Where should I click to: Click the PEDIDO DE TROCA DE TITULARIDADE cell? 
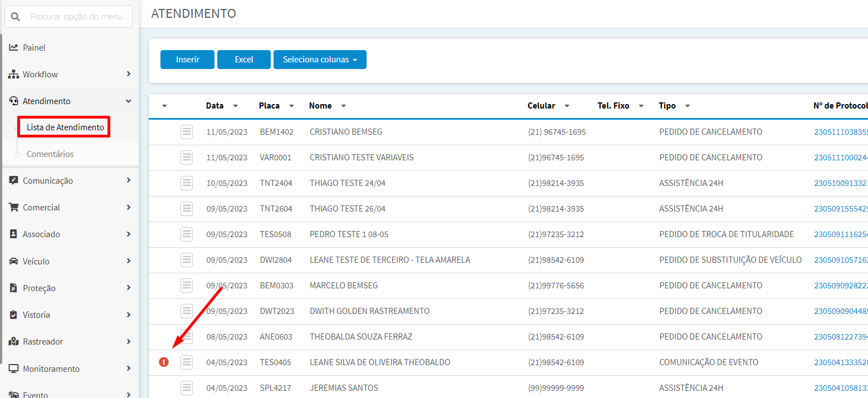point(726,234)
